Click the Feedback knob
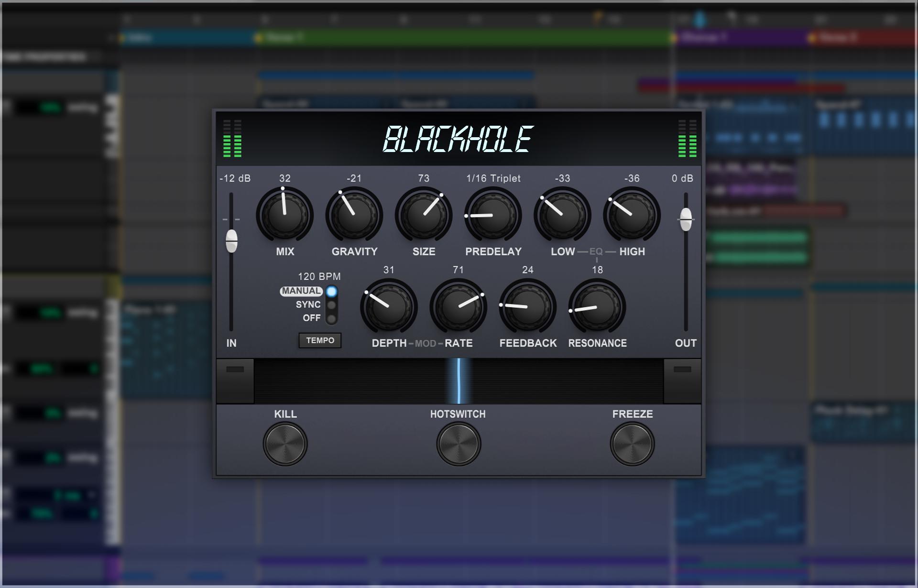918x588 pixels. (527, 306)
